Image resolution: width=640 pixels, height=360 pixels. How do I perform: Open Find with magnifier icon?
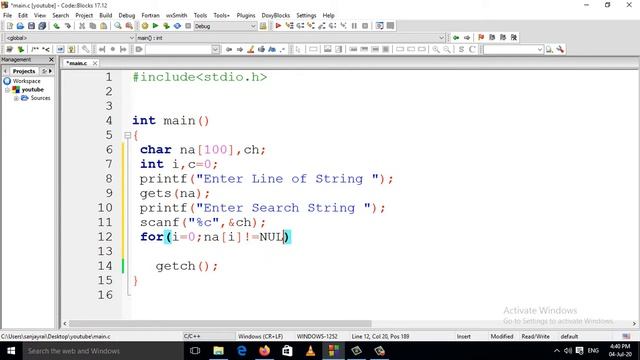(118, 26)
